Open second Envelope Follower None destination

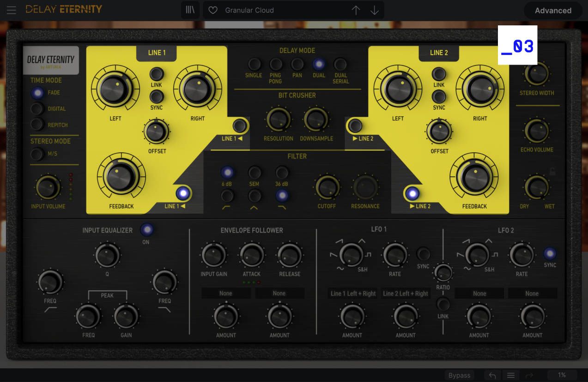point(279,293)
